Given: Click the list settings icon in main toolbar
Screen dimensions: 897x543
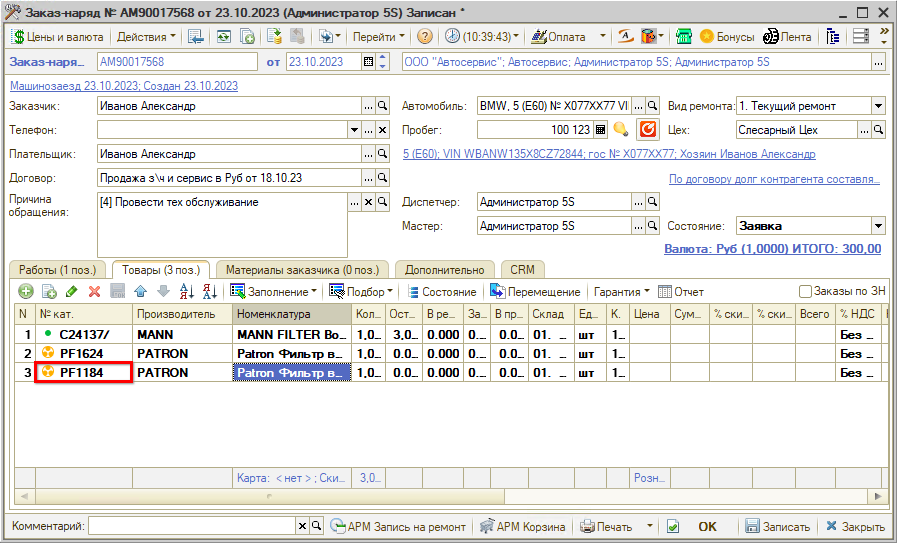Looking at the screenshot, I should [860, 37].
